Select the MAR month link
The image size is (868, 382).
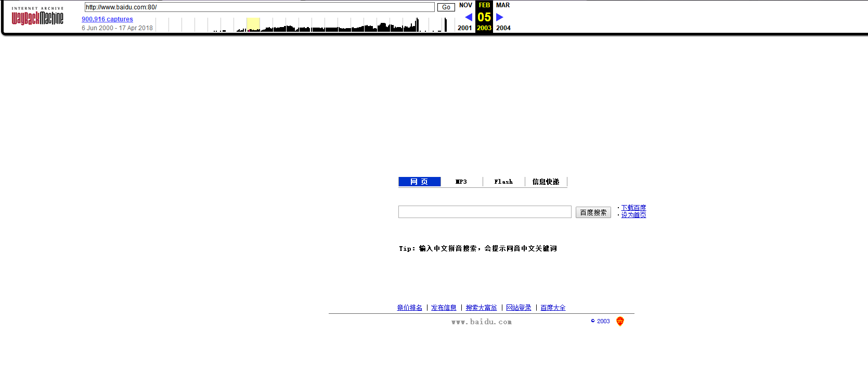(x=503, y=5)
